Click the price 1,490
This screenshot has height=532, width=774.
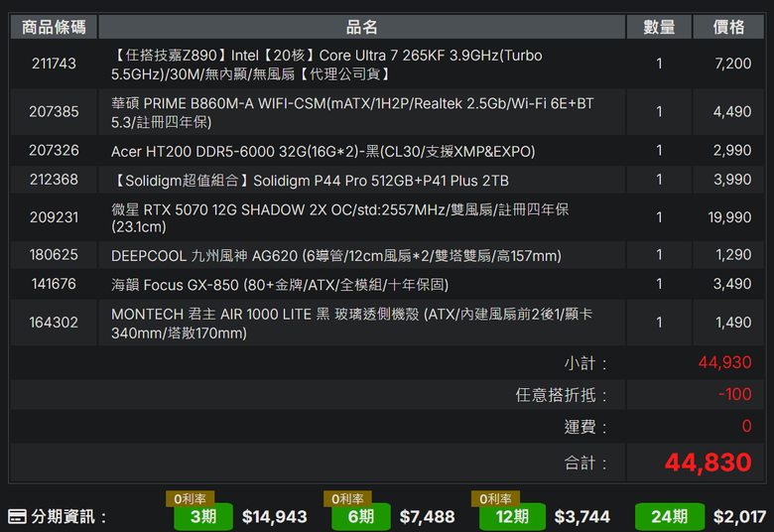pyautogui.click(x=733, y=323)
